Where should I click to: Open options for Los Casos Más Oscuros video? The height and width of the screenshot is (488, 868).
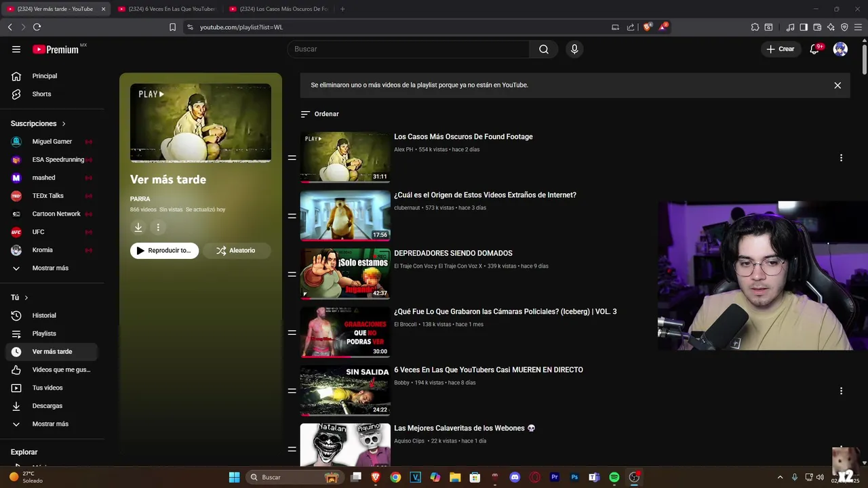(x=841, y=157)
